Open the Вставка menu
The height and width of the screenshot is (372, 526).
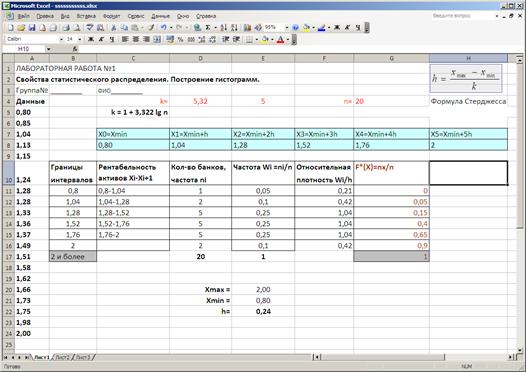[86, 16]
